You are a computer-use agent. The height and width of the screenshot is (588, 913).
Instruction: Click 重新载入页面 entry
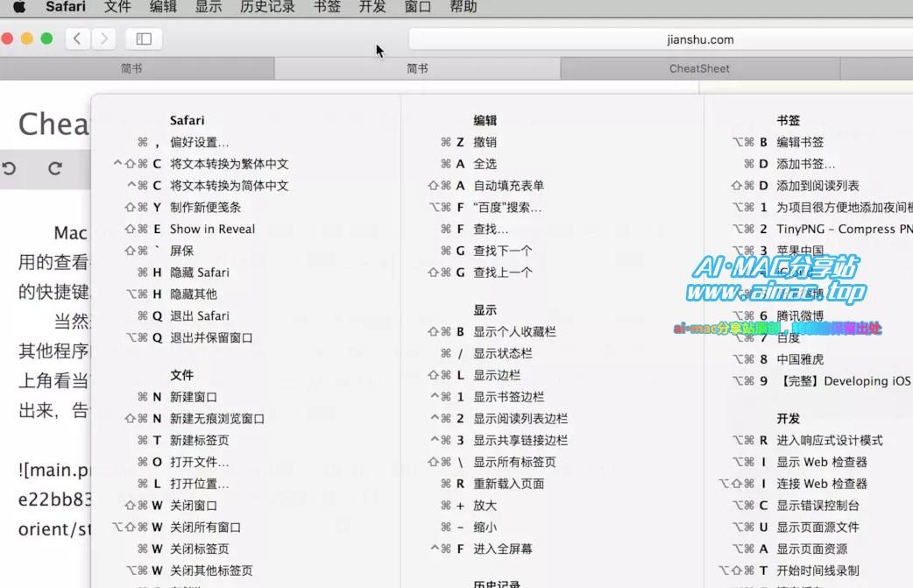click(x=509, y=484)
